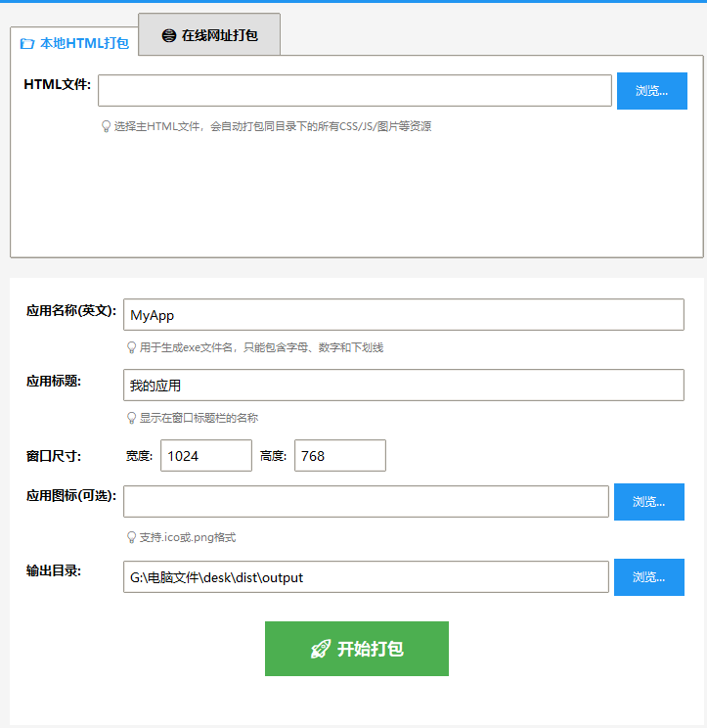
Task: Focus the HTML文件 path field
Action: tap(354, 90)
